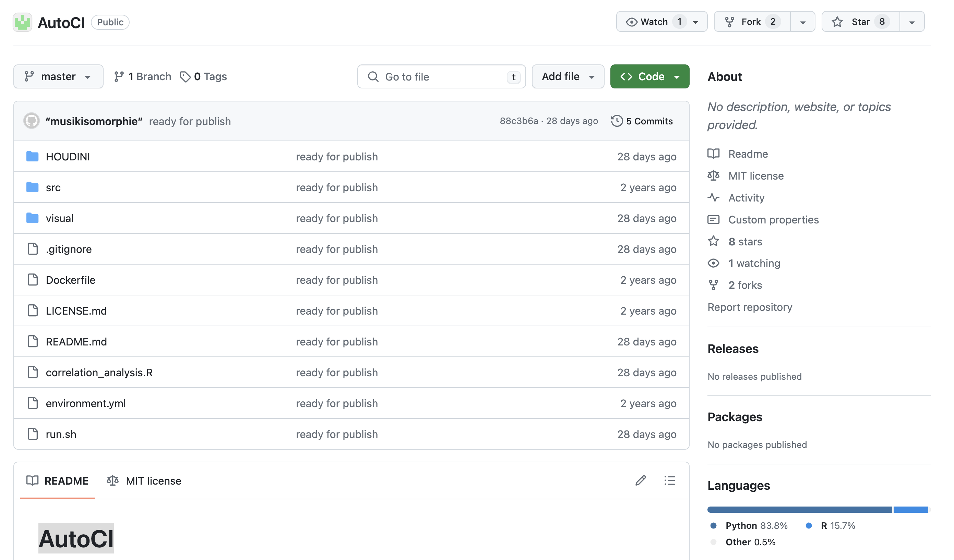Click the LICENSE.md file icon
Screen dimensions: 954x560
[33, 311]
